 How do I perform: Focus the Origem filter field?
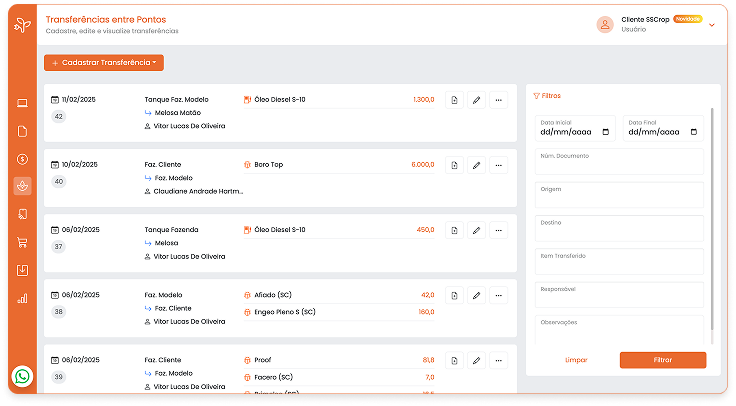click(619, 195)
